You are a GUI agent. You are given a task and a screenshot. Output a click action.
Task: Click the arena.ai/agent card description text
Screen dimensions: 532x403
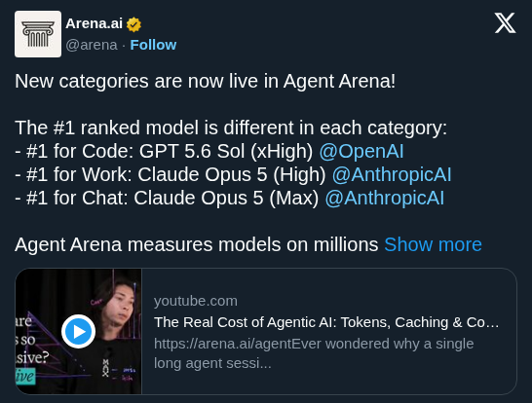314,353
